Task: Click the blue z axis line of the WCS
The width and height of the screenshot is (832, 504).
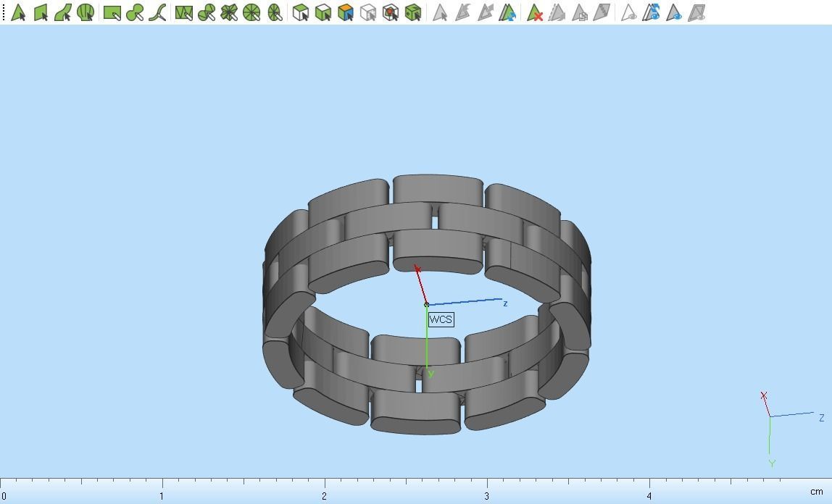Action: tap(465, 301)
